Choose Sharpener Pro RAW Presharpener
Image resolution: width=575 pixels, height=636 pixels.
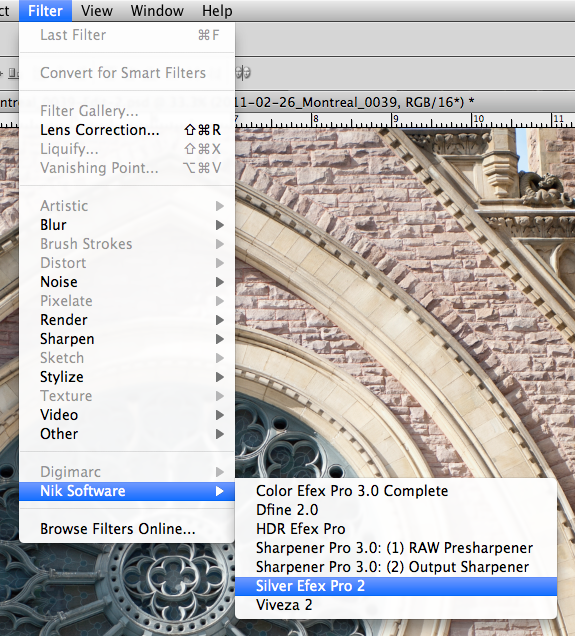396,548
